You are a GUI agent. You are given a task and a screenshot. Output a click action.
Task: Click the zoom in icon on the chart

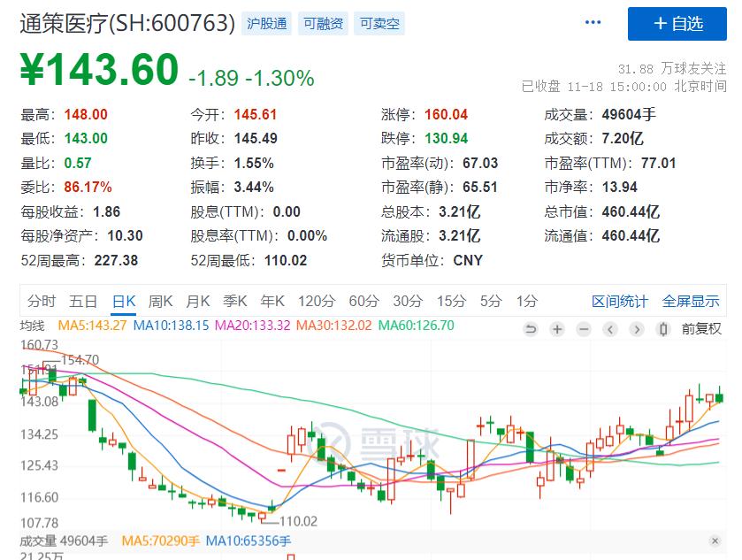tap(556, 329)
